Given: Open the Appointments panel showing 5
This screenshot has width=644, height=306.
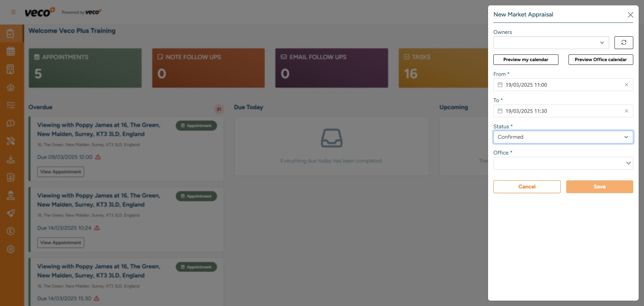Looking at the screenshot, I should (85, 68).
